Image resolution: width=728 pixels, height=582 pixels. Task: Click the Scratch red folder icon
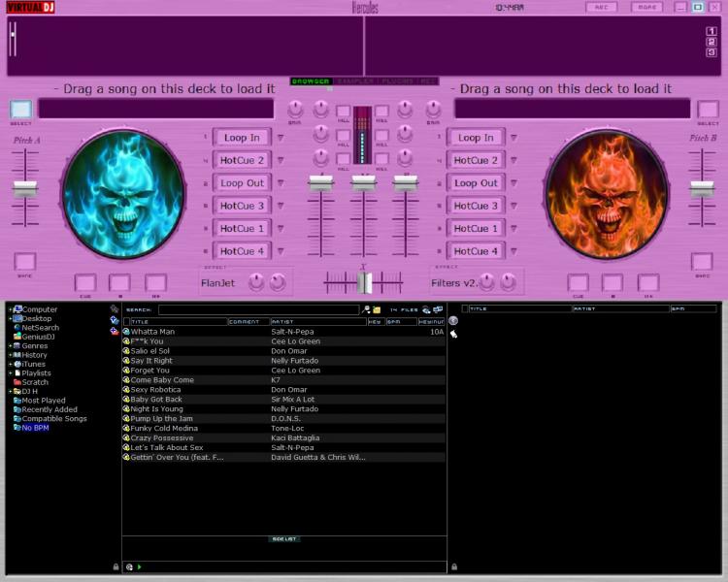tap(17, 382)
